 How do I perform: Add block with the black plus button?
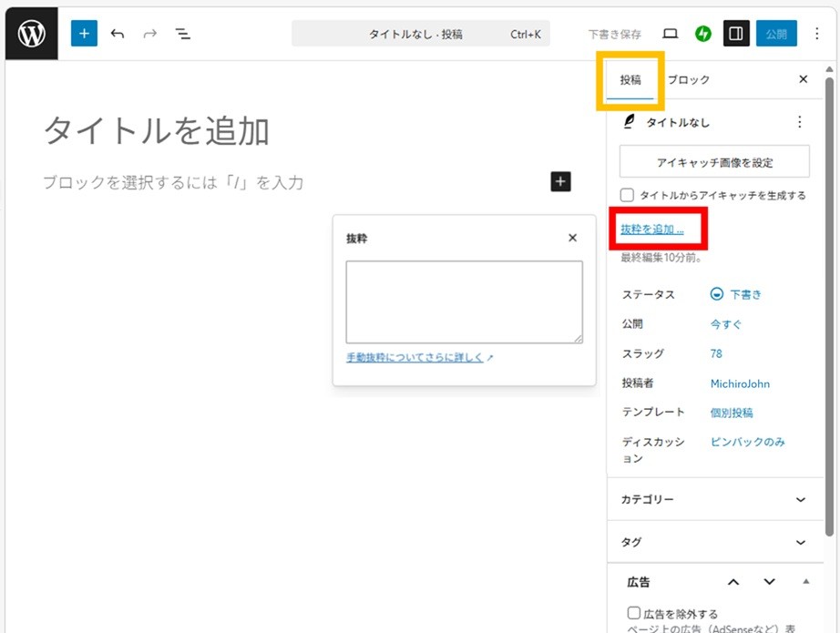click(x=560, y=181)
